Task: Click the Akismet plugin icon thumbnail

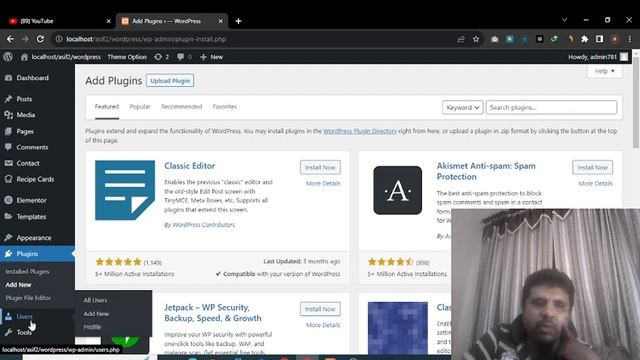Action: 398,190
